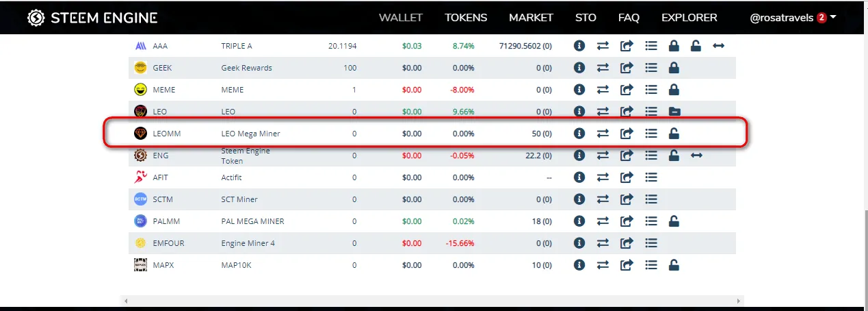The height and width of the screenshot is (311, 868).
Task: Open token info for AAA
Action: point(579,46)
